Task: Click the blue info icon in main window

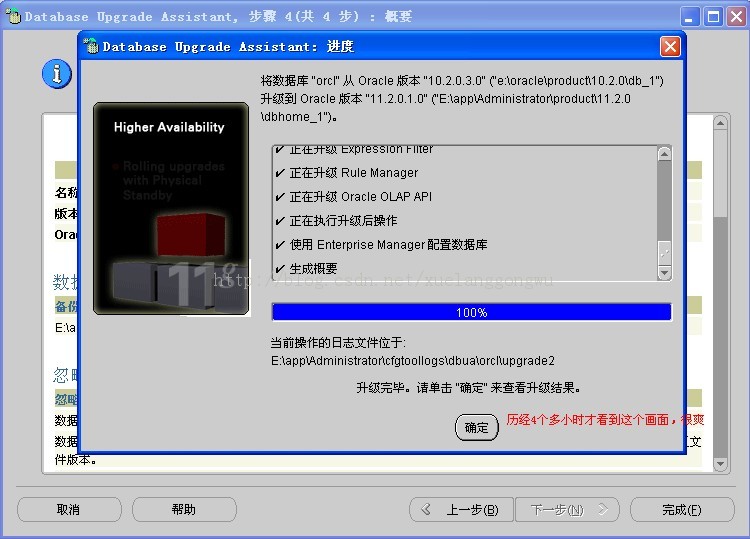Action: [57, 74]
